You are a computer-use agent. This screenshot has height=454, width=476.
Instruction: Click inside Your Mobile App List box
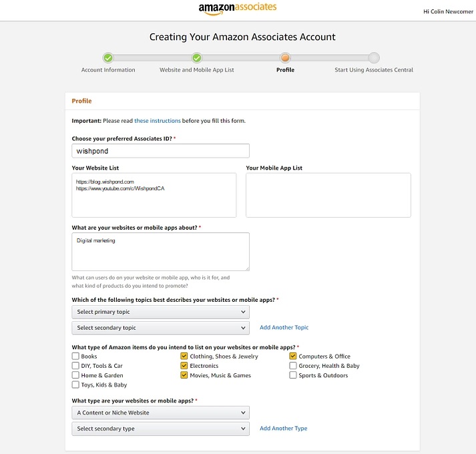(x=328, y=195)
